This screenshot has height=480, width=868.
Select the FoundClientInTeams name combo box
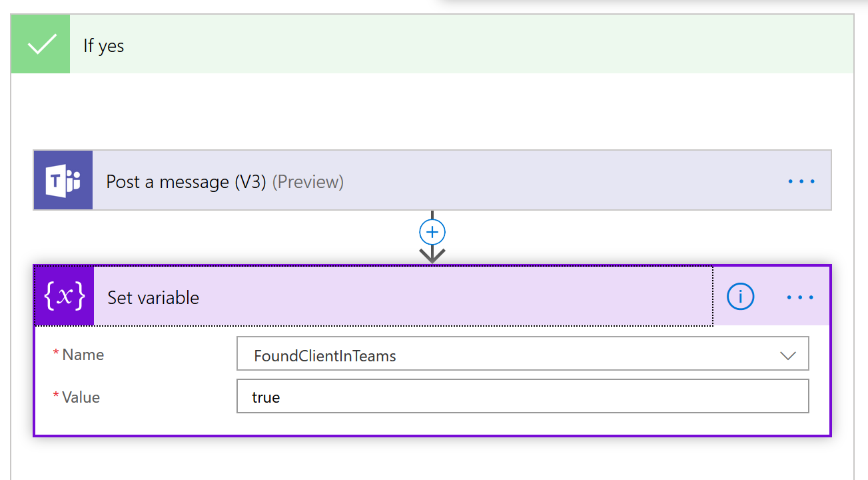coord(506,355)
